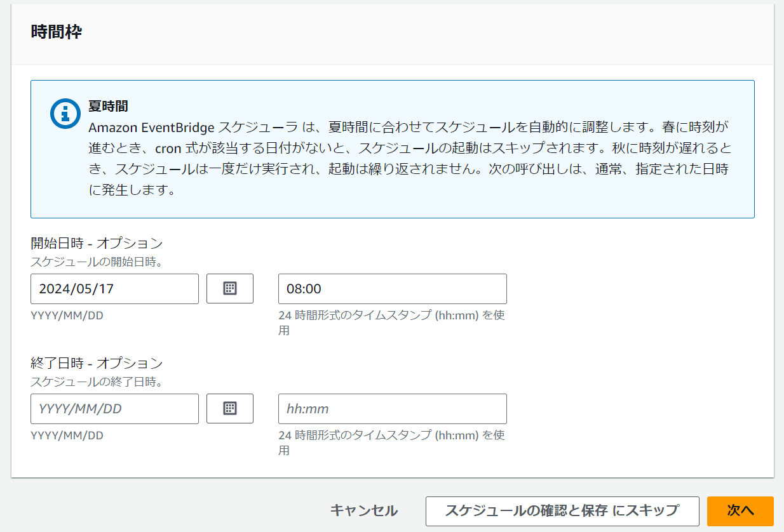Click the 終了日時 - オプション label
This screenshot has height=532, width=784.
97,363
